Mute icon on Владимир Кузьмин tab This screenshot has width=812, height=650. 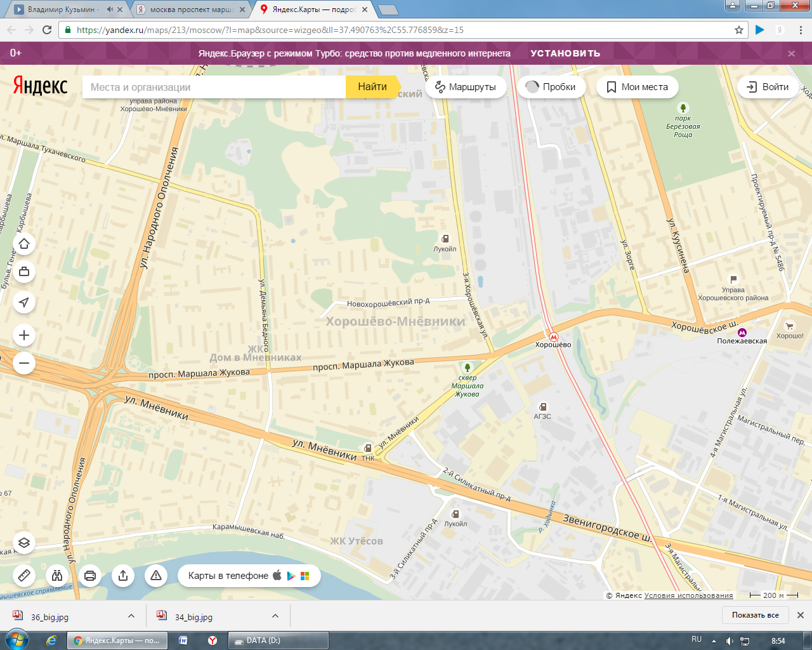click(x=110, y=10)
